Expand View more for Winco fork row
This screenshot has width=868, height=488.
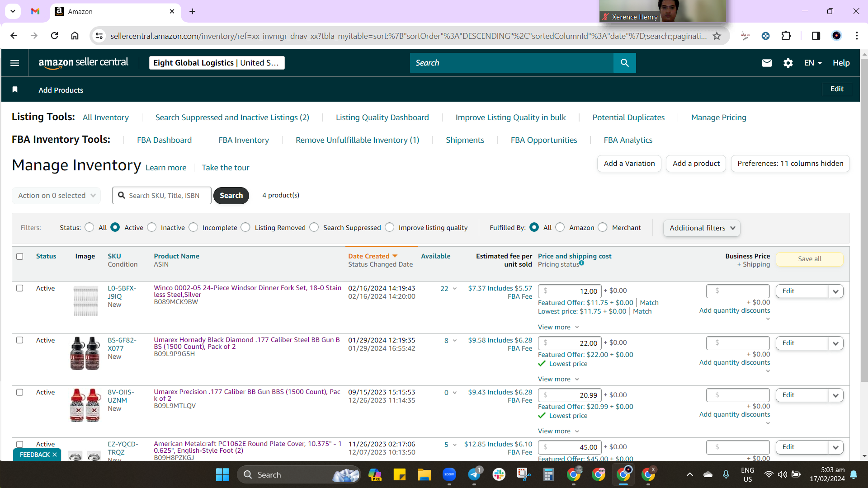click(558, 327)
